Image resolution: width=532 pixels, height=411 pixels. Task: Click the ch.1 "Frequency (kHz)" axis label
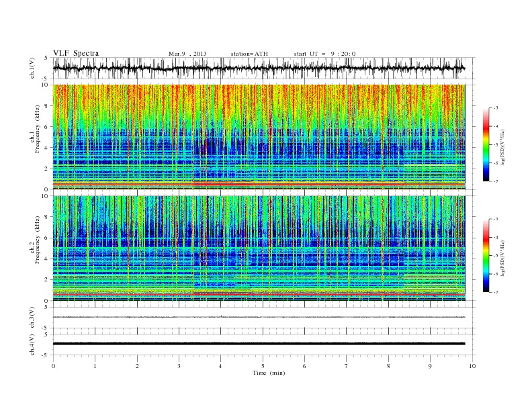point(38,129)
